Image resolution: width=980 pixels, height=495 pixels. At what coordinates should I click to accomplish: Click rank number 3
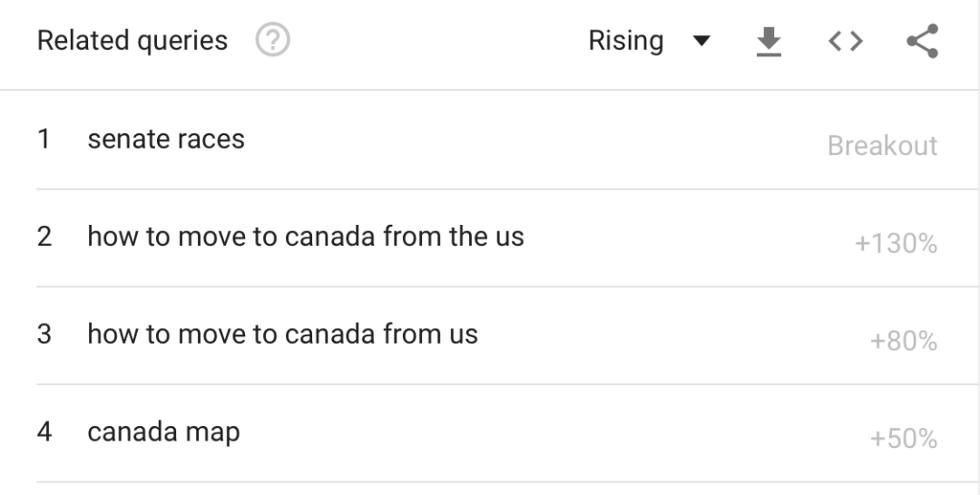pos(44,334)
